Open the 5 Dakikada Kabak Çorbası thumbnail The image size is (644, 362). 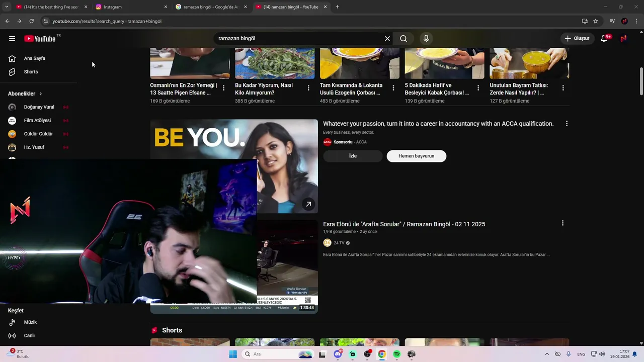(x=444, y=63)
